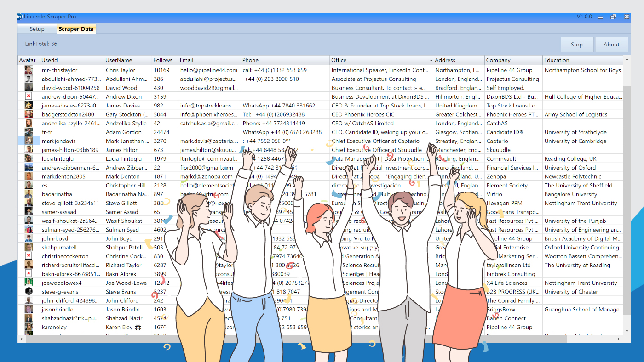Click the Company column header
The width and height of the screenshot is (644, 362).
[513, 60]
